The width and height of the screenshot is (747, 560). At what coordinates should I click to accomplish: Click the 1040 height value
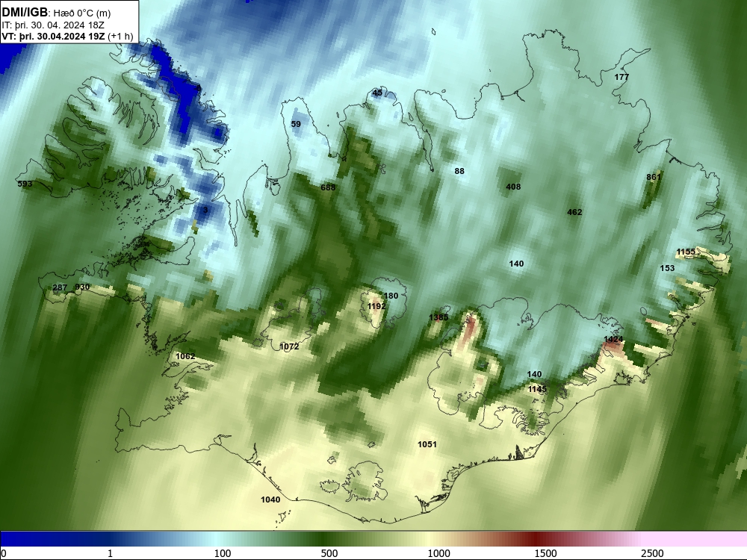270,500
